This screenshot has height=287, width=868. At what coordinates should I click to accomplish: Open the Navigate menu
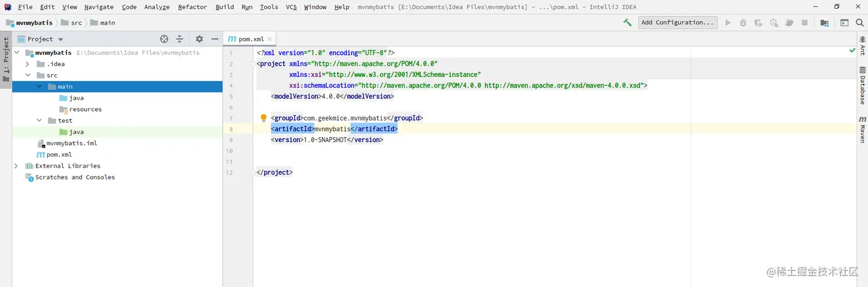99,7
